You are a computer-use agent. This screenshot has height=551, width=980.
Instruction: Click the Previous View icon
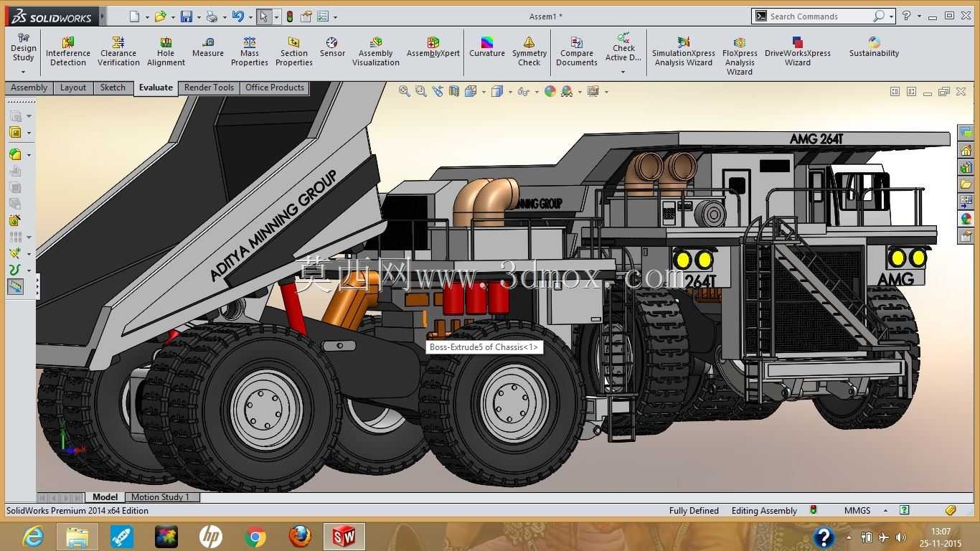point(438,91)
